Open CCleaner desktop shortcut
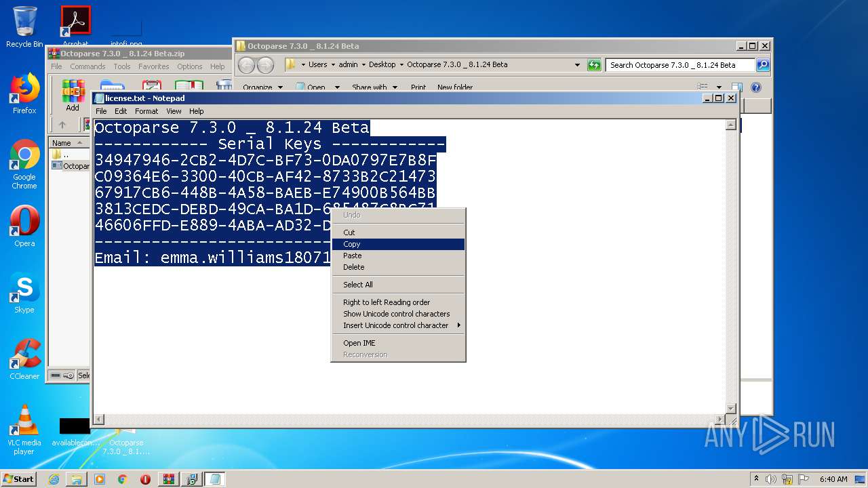 point(24,359)
